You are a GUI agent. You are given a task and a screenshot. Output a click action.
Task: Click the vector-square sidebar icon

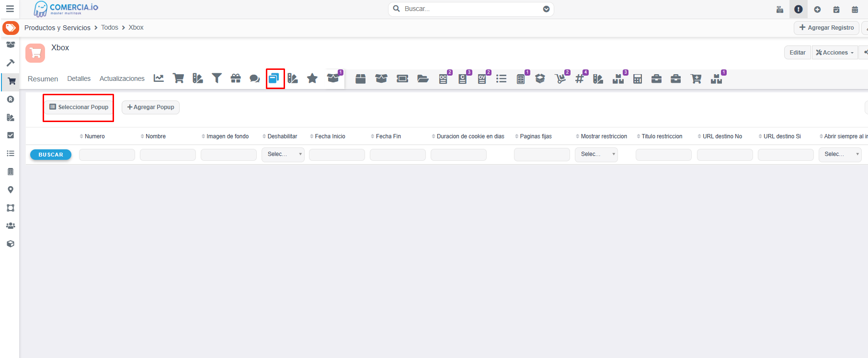tap(11, 208)
